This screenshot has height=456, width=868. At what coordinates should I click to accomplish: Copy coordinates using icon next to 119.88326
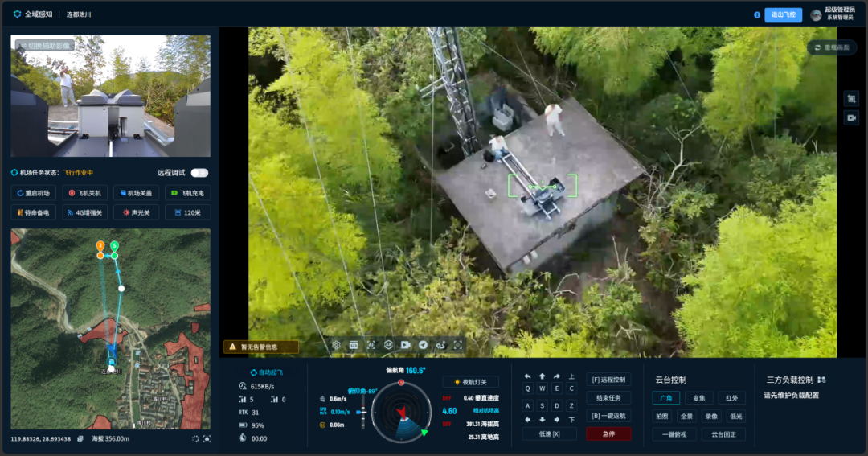pyautogui.click(x=80, y=438)
